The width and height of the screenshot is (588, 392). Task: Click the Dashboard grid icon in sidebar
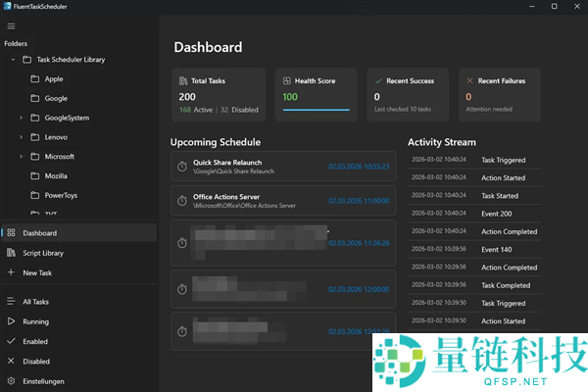(x=11, y=233)
